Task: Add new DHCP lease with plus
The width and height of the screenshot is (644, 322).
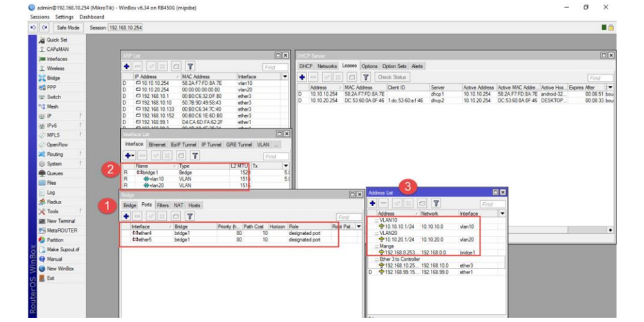Action: coord(302,77)
